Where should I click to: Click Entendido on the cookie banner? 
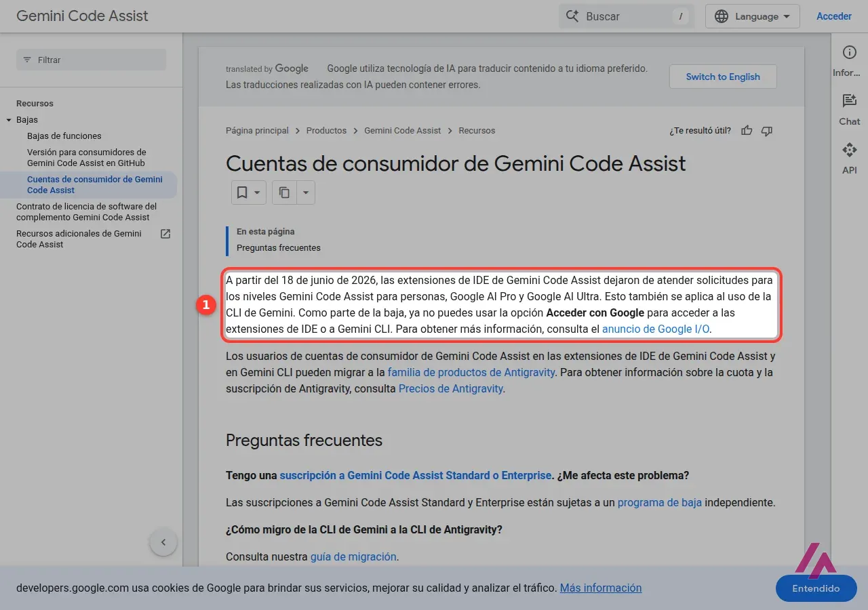click(816, 588)
